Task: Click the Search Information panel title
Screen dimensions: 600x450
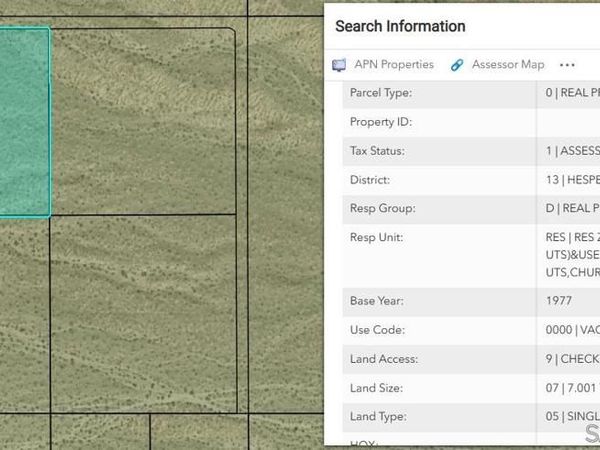Action: (x=400, y=27)
